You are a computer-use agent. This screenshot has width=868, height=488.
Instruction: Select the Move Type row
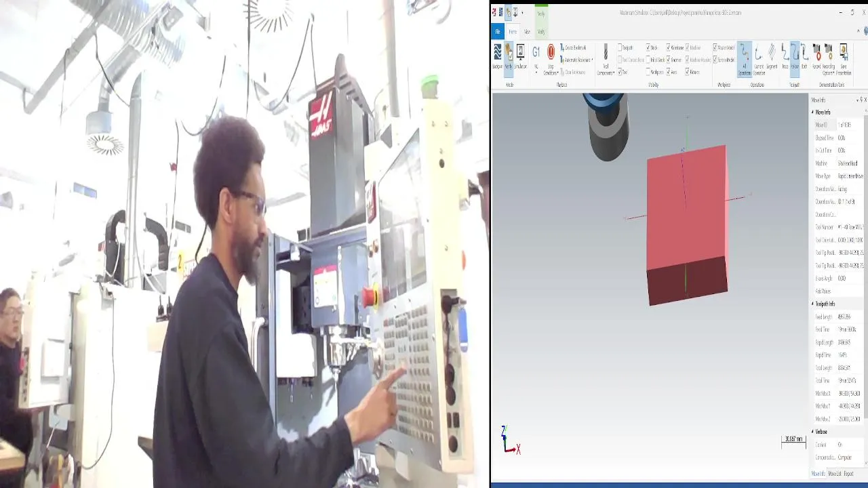tap(837, 176)
